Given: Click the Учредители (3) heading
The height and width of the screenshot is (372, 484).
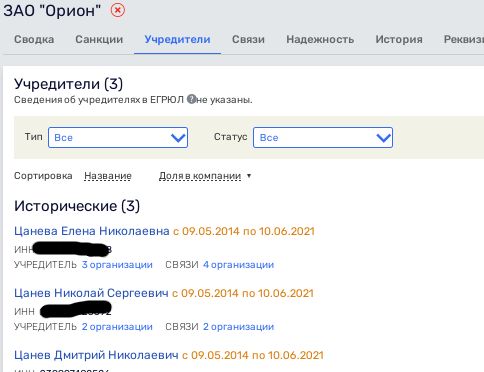Looking at the screenshot, I should [68, 84].
